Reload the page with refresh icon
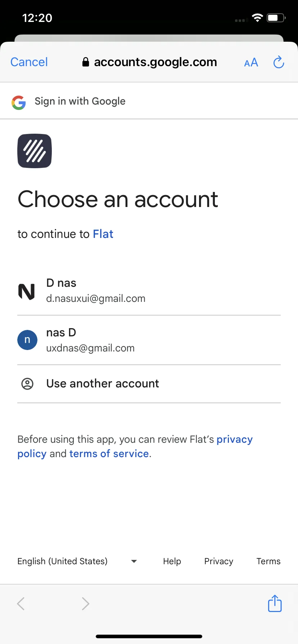 coord(279,62)
